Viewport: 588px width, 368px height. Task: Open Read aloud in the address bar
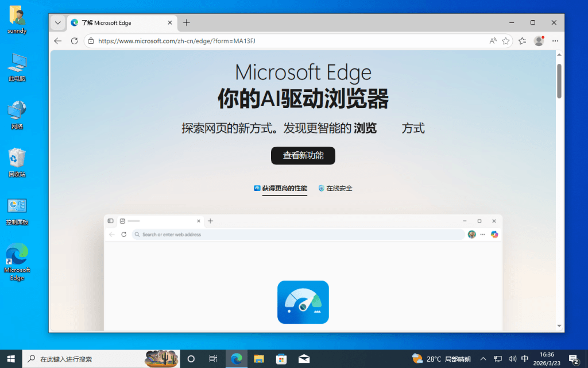(x=493, y=41)
